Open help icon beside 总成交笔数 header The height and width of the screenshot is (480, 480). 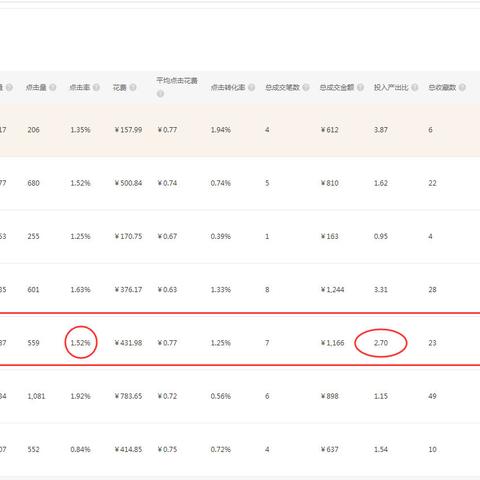[306, 87]
